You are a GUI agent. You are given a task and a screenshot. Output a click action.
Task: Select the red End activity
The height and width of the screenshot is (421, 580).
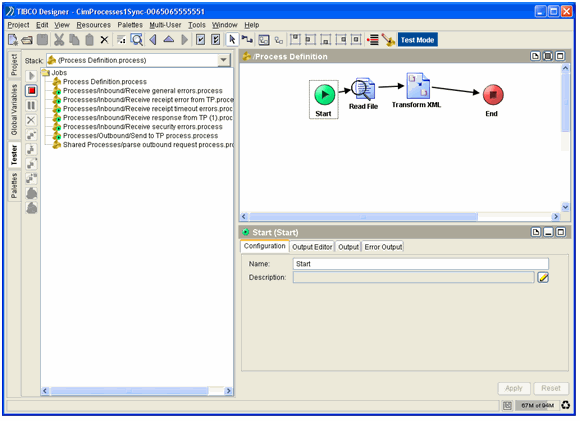[492, 101]
